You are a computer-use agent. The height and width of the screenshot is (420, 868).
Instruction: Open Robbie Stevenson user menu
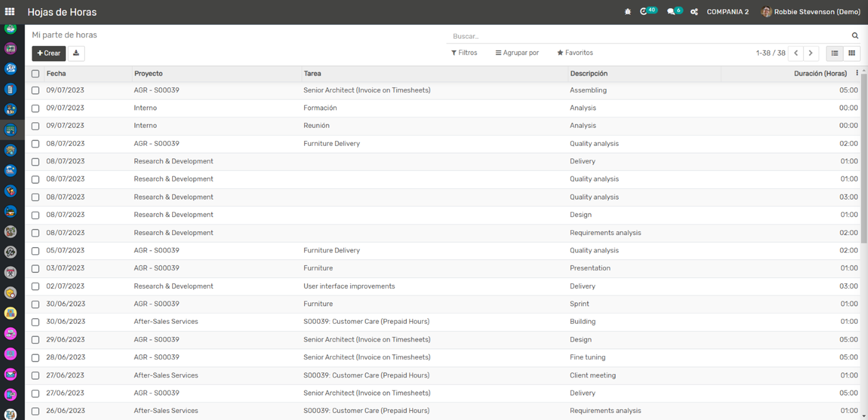(x=811, y=12)
